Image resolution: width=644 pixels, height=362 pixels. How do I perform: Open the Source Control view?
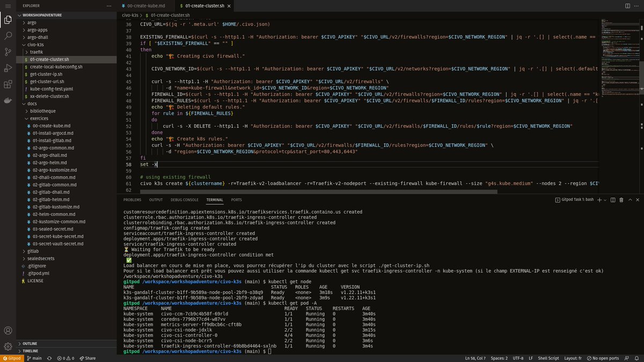click(8, 52)
